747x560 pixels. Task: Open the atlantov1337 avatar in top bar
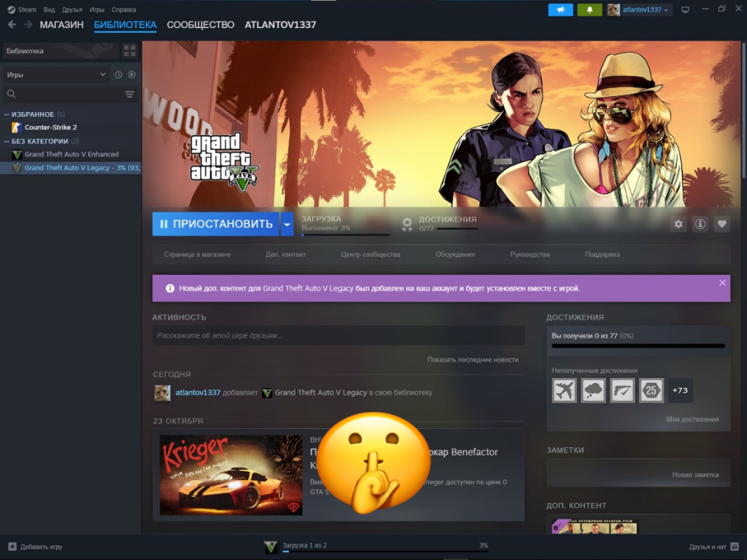point(614,9)
